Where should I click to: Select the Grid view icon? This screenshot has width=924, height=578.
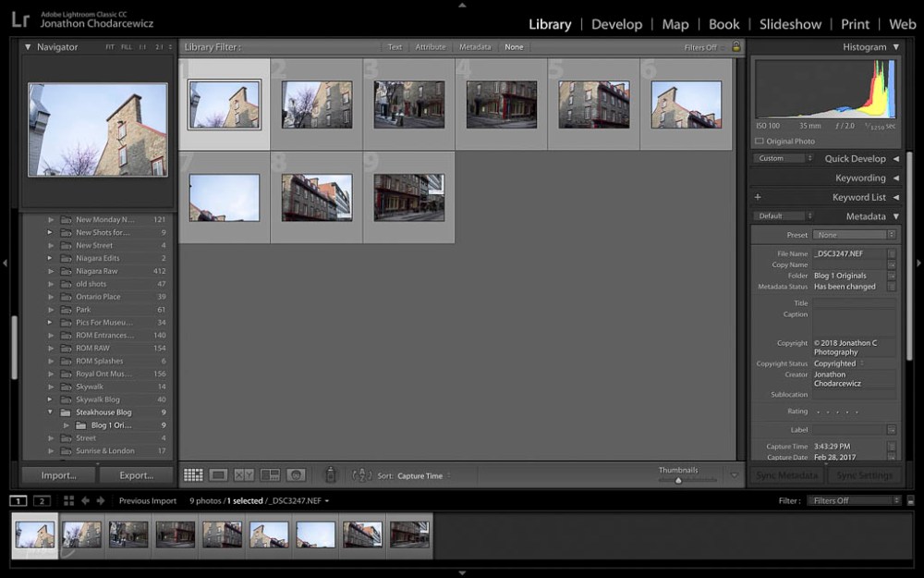pyautogui.click(x=192, y=474)
